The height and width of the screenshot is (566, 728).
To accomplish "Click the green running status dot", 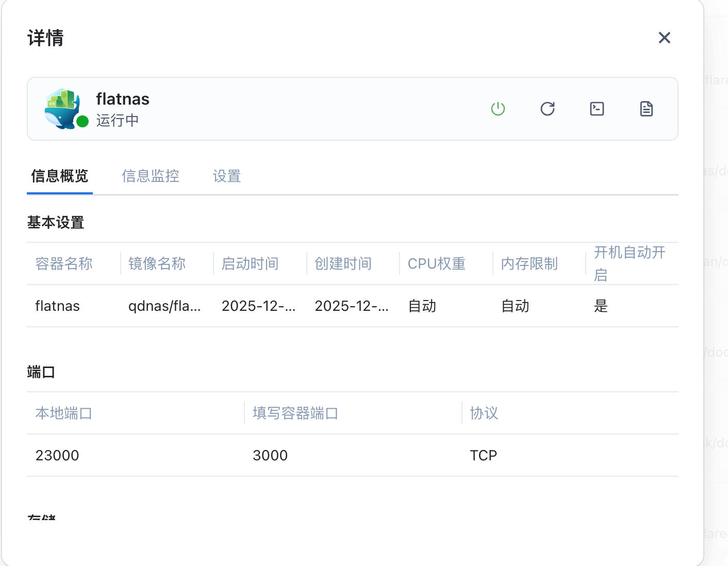I will [x=82, y=122].
